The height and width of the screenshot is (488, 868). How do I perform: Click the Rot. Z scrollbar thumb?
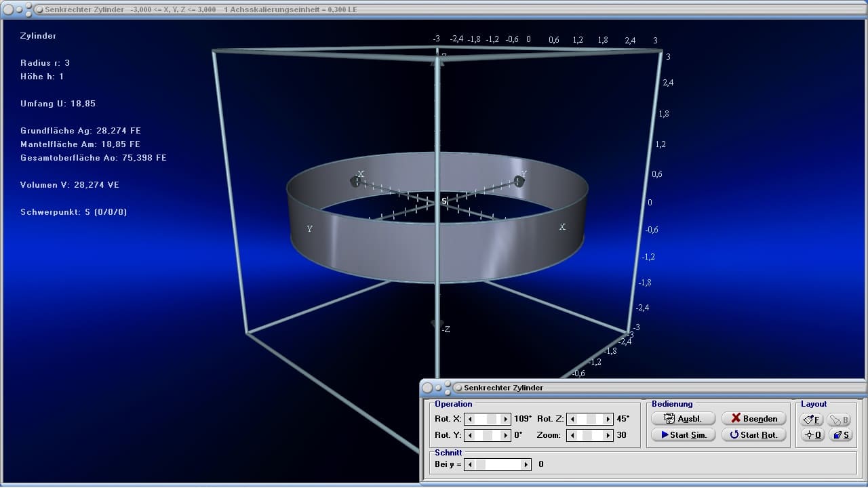point(591,419)
